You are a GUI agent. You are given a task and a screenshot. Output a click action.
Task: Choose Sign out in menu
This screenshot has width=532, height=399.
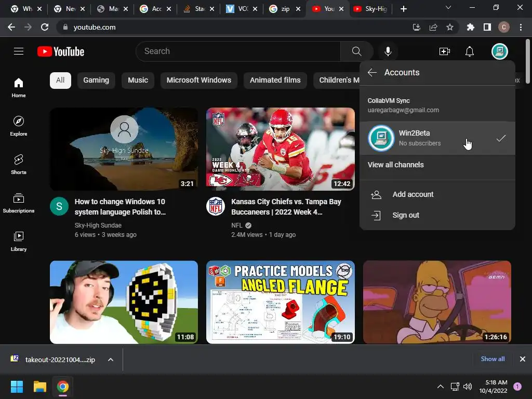click(x=437, y=215)
